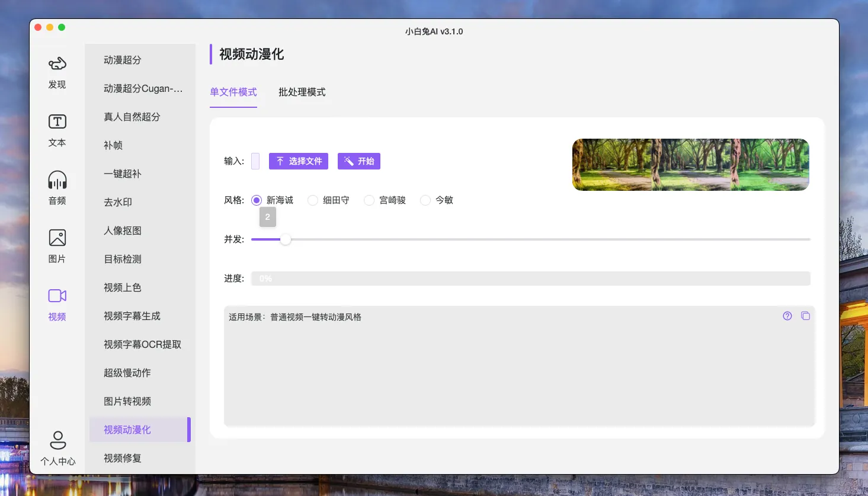Image resolution: width=868 pixels, height=496 pixels.
Task: Click the 并发 slider handle
Action: (x=286, y=239)
